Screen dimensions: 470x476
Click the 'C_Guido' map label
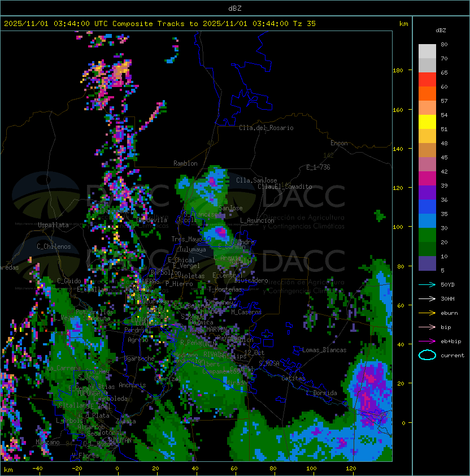point(69,281)
